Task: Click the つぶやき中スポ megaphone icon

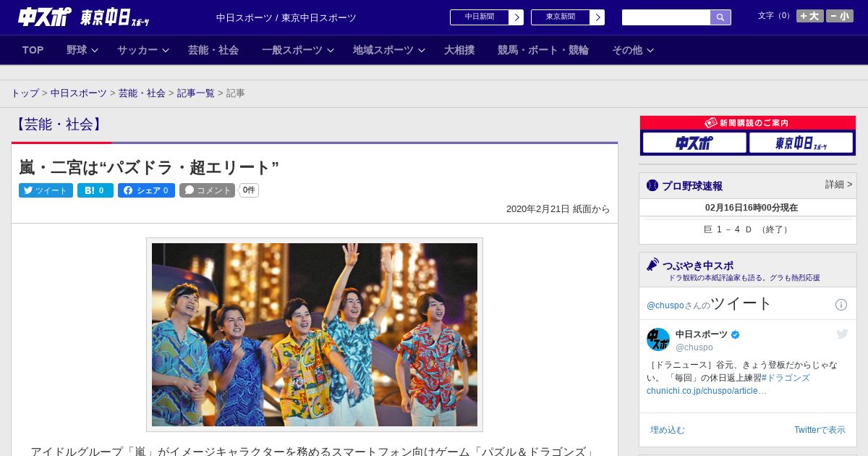Action: click(x=652, y=265)
